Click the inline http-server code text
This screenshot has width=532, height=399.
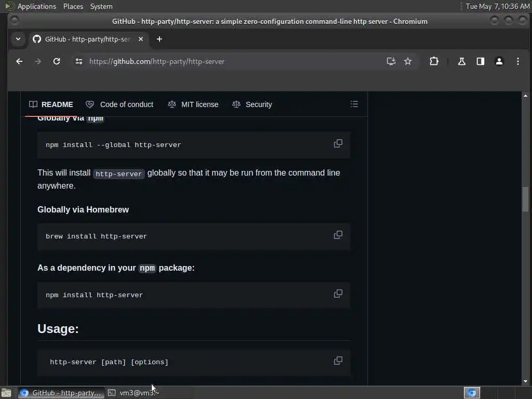[x=119, y=174]
